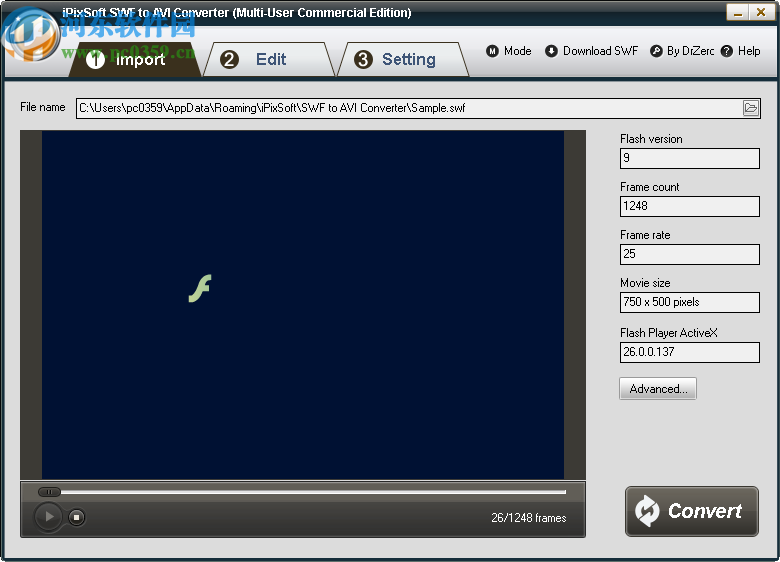
Task: Close the converter window
Action: [x=762, y=12]
